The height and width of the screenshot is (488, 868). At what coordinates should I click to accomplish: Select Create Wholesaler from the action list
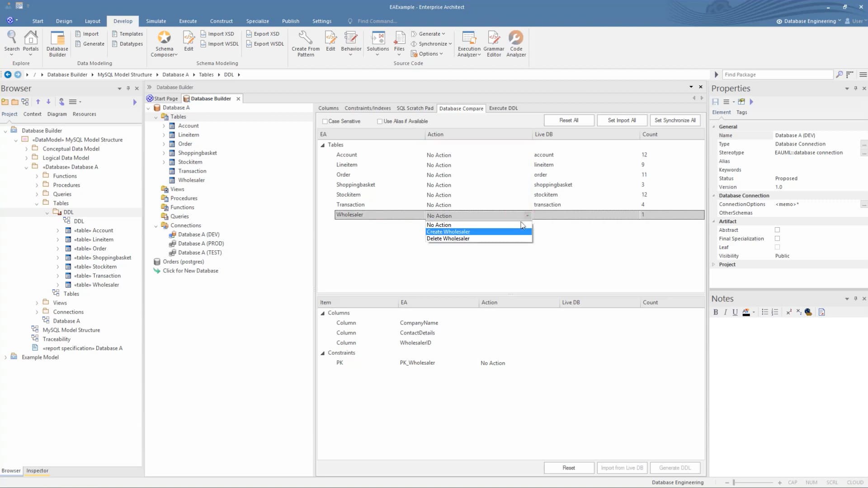click(479, 232)
